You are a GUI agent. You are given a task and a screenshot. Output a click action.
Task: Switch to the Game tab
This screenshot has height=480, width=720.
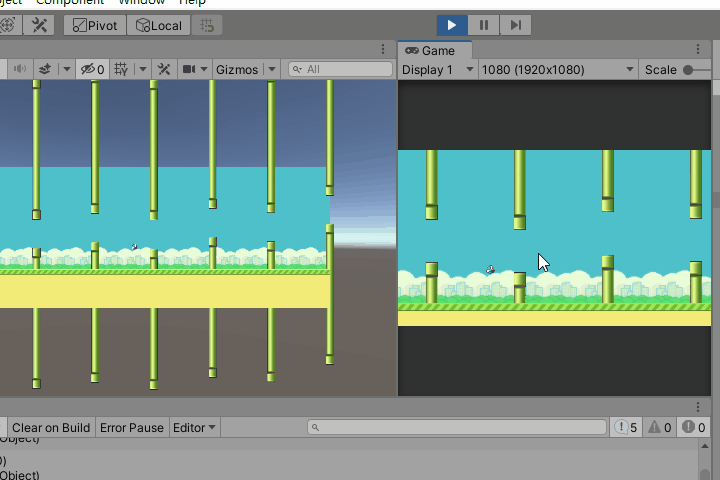(x=435, y=51)
